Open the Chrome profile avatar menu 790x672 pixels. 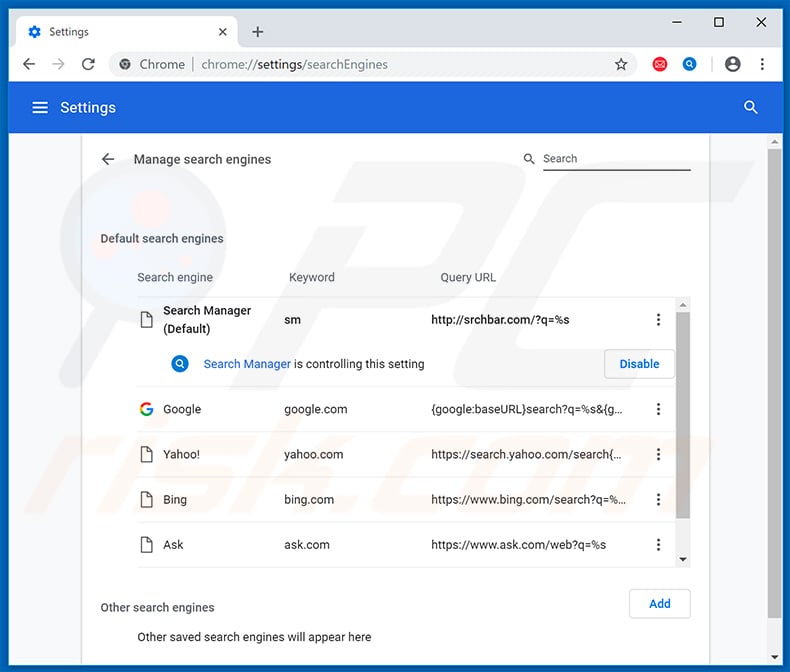pos(733,64)
